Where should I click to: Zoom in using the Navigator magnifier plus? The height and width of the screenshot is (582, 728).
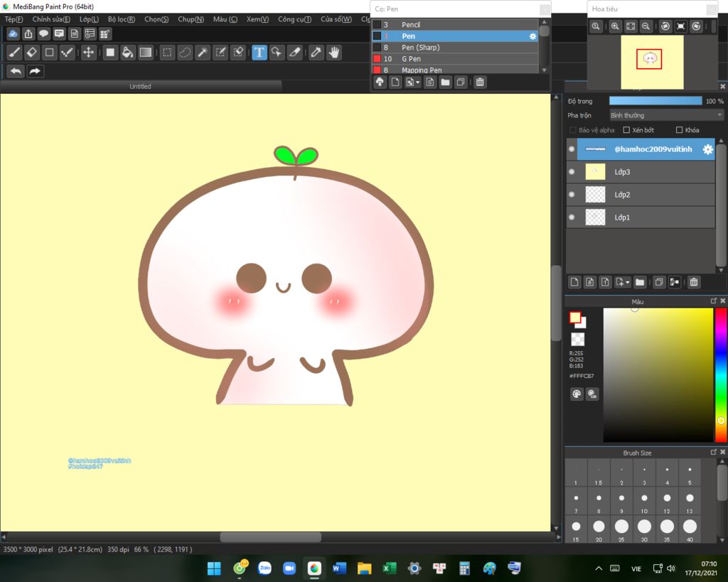(615, 26)
